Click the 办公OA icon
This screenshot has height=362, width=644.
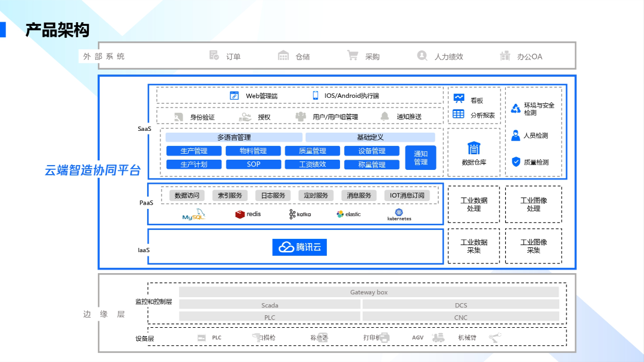[505, 56]
